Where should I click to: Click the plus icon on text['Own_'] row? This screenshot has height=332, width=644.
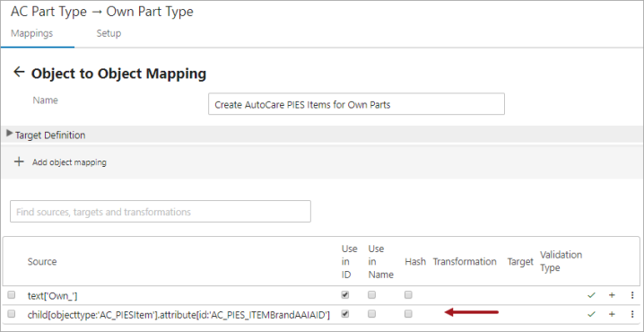612,295
